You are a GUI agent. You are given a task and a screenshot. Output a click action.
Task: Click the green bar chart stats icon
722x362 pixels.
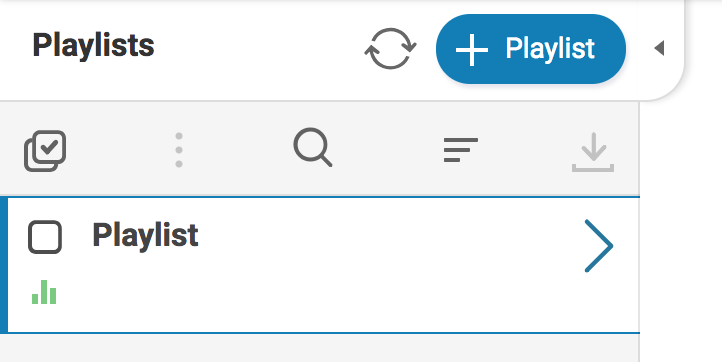pos(44,292)
